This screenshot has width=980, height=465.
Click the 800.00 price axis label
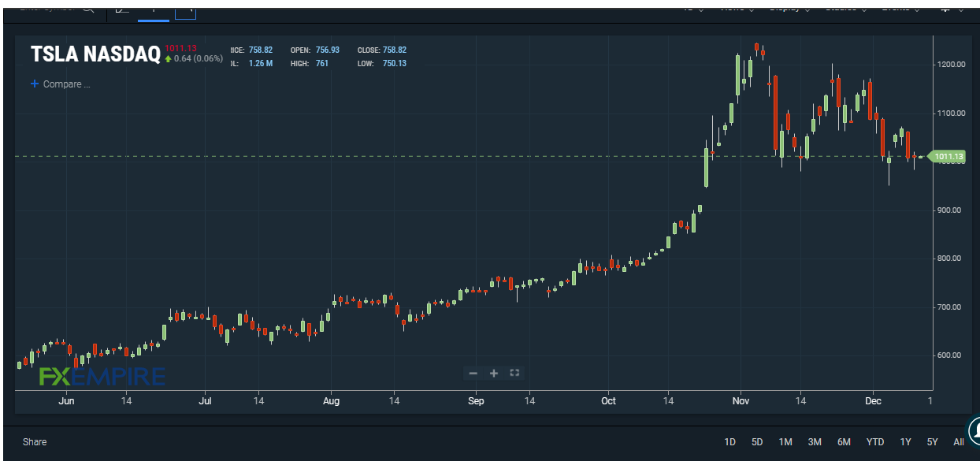click(x=951, y=259)
